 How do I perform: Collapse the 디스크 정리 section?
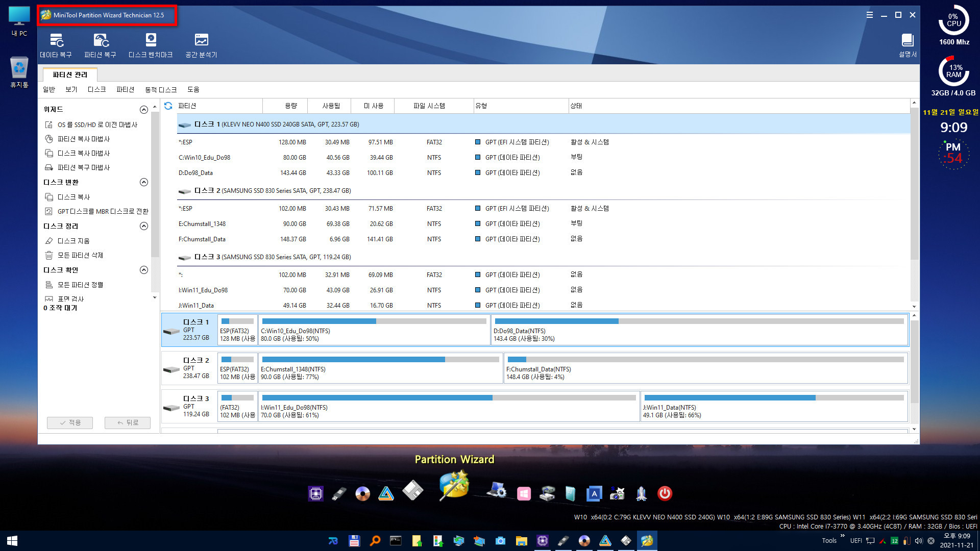pos(144,226)
